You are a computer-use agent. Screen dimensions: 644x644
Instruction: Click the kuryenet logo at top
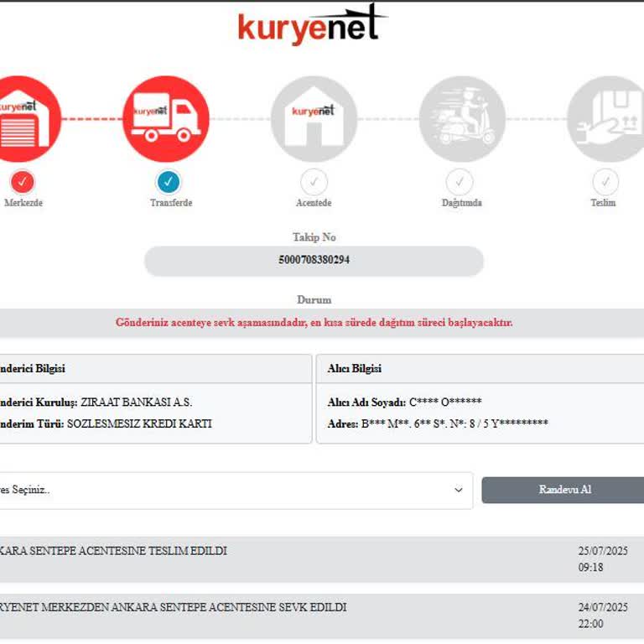click(312, 25)
